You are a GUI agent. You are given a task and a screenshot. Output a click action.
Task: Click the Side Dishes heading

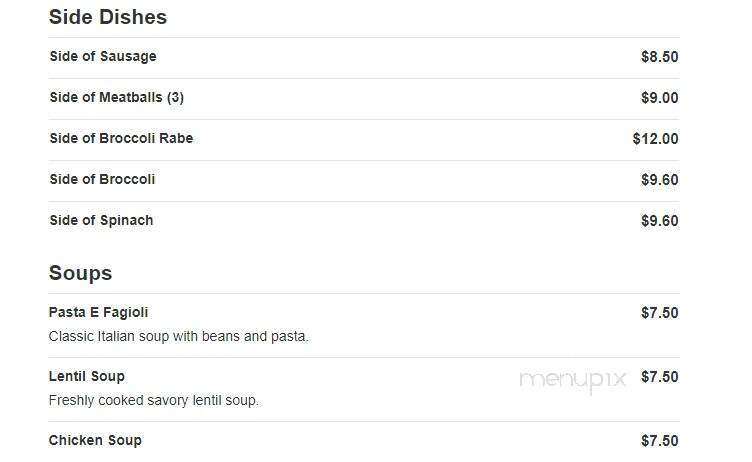(x=108, y=17)
